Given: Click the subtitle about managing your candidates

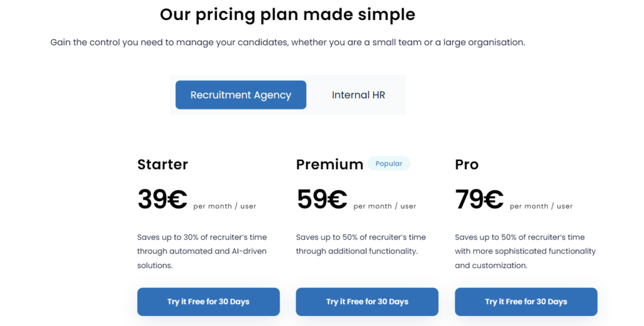Looking at the screenshot, I should 287,42.
